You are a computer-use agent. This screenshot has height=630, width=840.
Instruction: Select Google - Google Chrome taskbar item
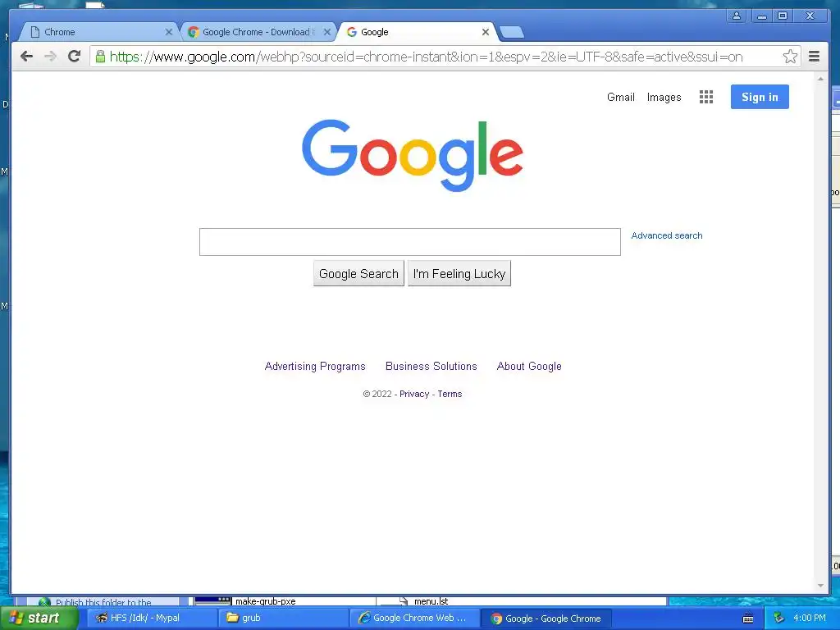coord(547,619)
